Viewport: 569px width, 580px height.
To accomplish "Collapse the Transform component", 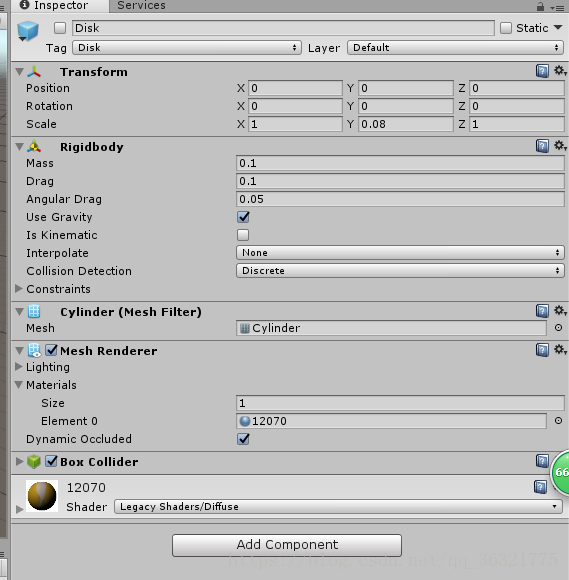I will pos(19,72).
